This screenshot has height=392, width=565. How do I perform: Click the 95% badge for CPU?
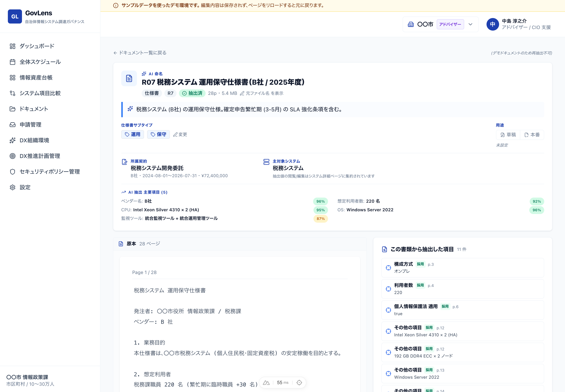tap(320, 210)
